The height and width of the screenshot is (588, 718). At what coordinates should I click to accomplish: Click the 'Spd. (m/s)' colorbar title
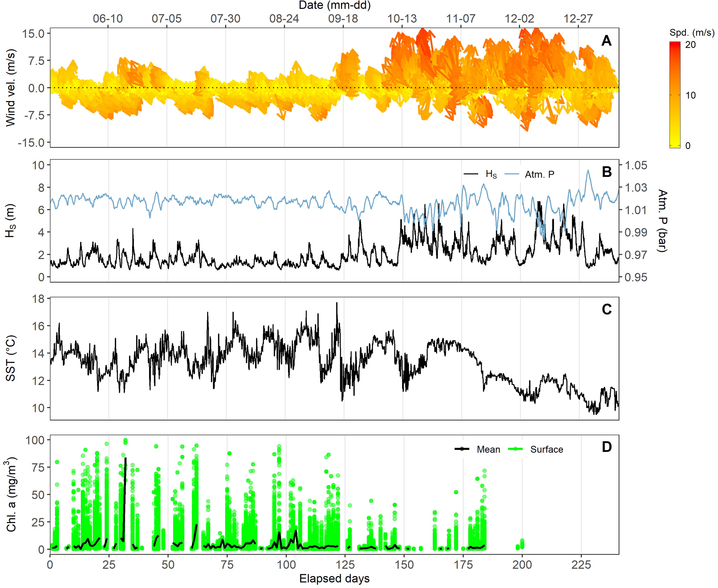pyautogui.click(x=692, y=33)
